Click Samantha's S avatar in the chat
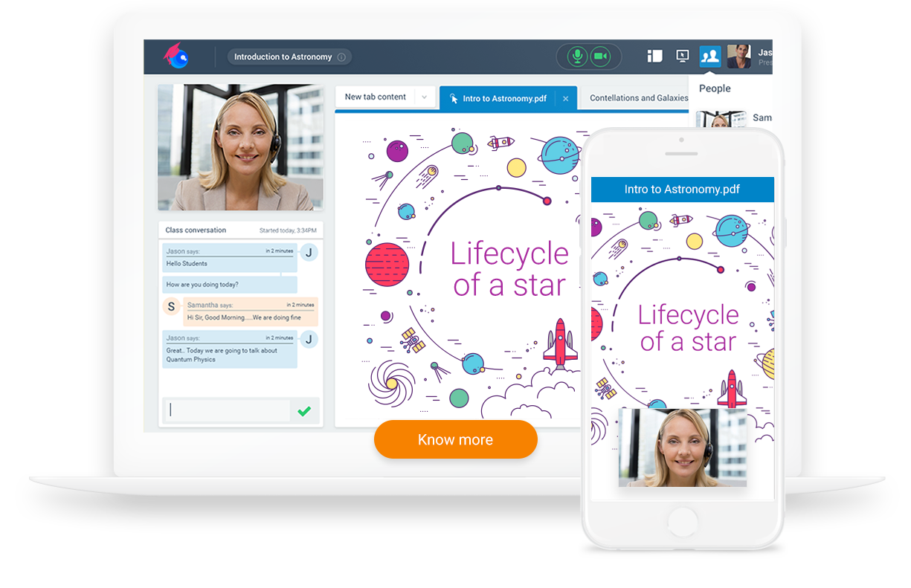The height and width of the screenshot is (588, 911). pyautogui.click(x=172, y=306)
